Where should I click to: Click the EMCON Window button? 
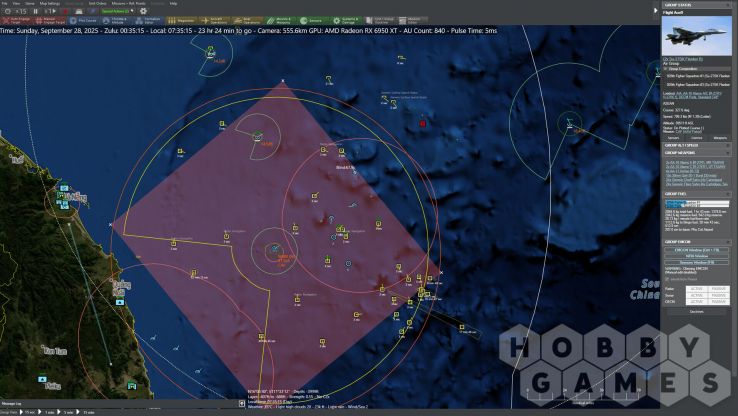click(x=697, y=250)
